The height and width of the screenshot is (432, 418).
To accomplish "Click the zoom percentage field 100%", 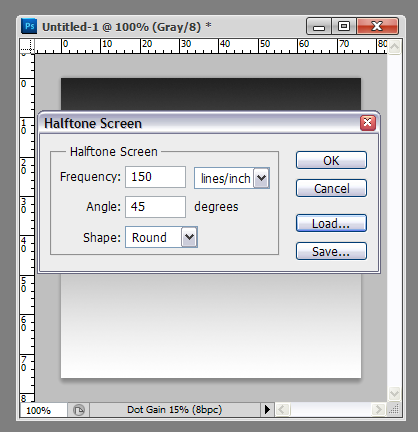I will tap(44, 410).
